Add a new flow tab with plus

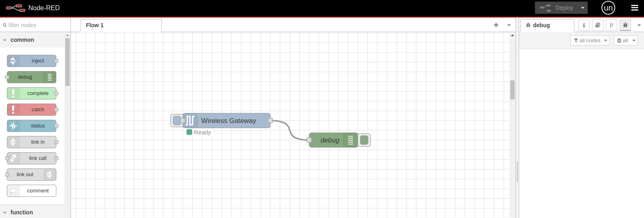(496, 25)
